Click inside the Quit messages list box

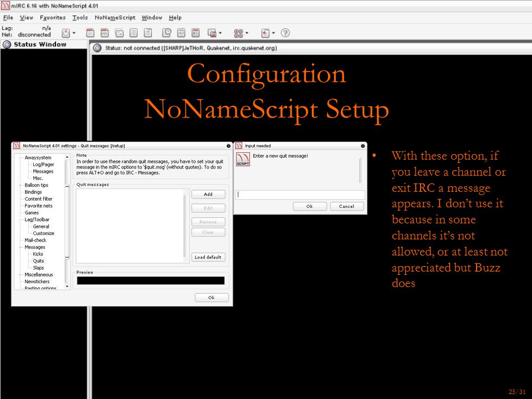click(130, 226)
